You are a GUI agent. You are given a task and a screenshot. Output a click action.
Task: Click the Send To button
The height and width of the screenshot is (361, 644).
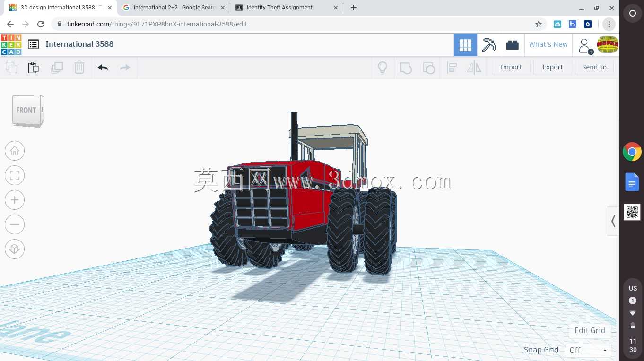[x=594, y=67]
